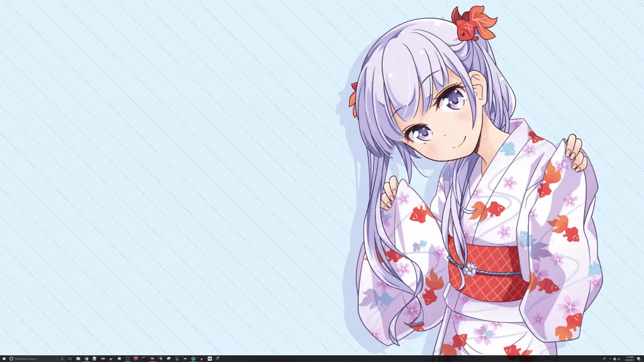The width and height of the screenshot is (644, 362).
Task: Expand the hidden system tray icons
Action: 610,359
